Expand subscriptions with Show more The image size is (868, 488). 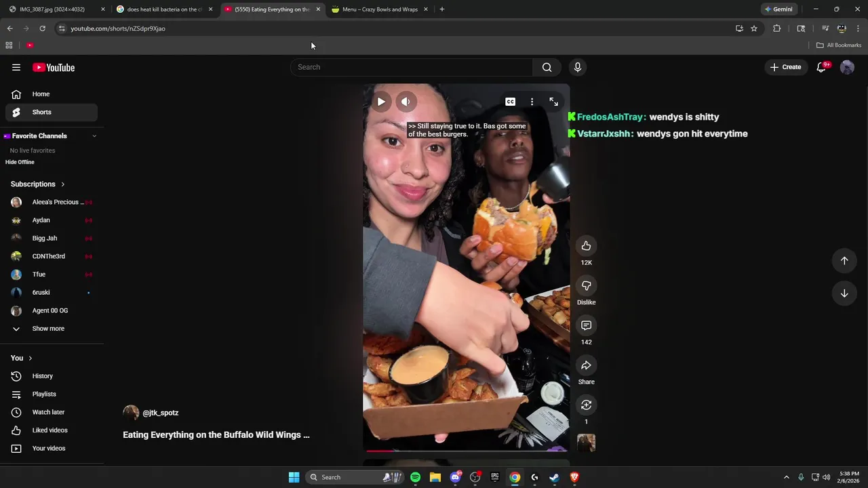(x=52, y=329)
